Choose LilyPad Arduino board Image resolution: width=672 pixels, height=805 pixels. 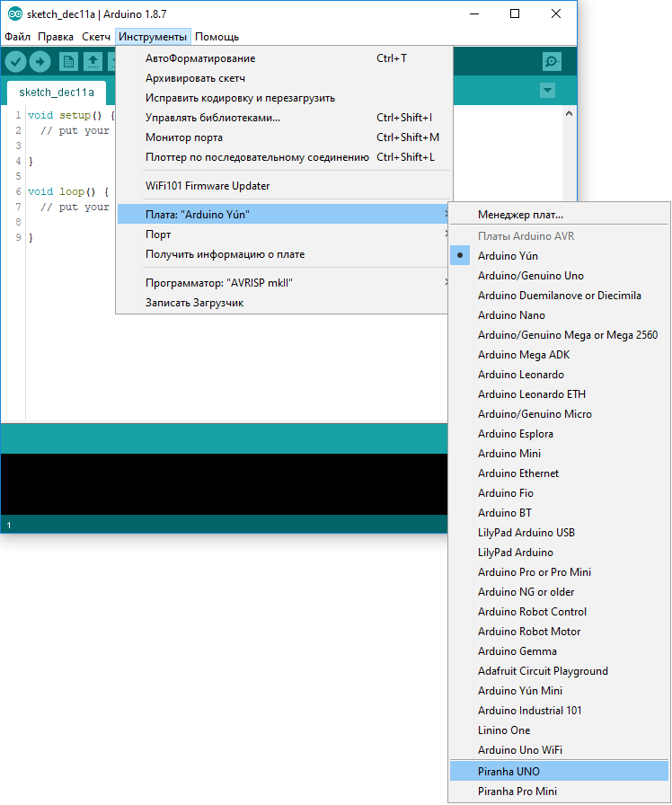tap(559, 553)
